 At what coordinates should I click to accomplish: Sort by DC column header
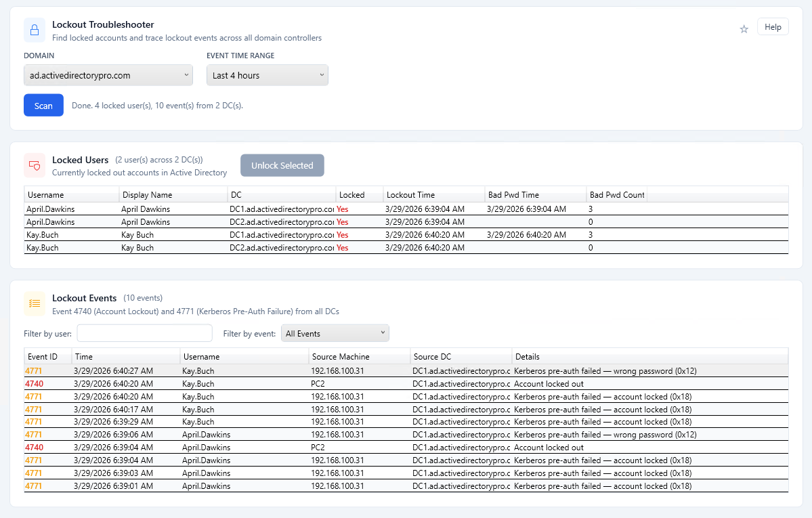281,195
